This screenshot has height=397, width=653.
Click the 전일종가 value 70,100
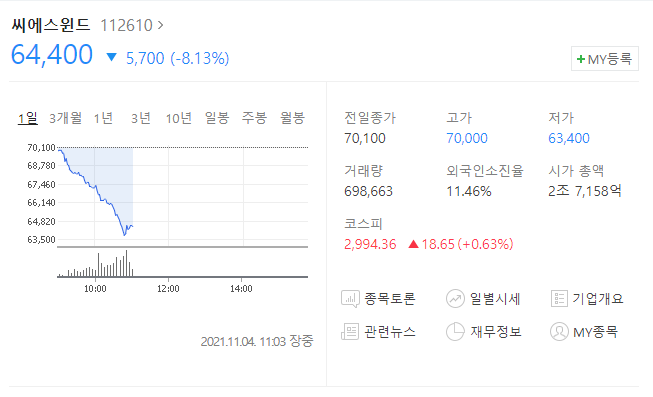coord(365,138)
